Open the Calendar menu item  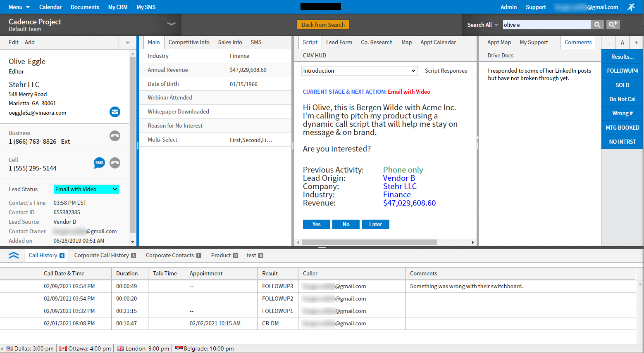pos(50,7)
